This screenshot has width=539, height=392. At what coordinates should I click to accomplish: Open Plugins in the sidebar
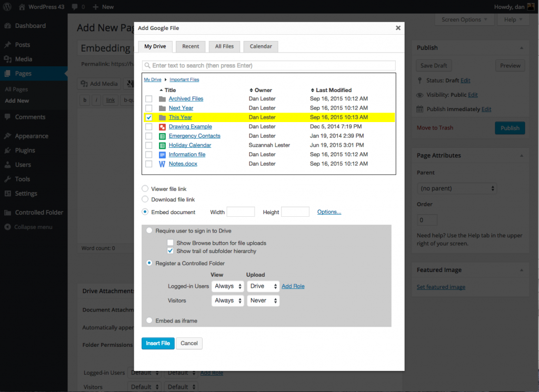point(25,150)
